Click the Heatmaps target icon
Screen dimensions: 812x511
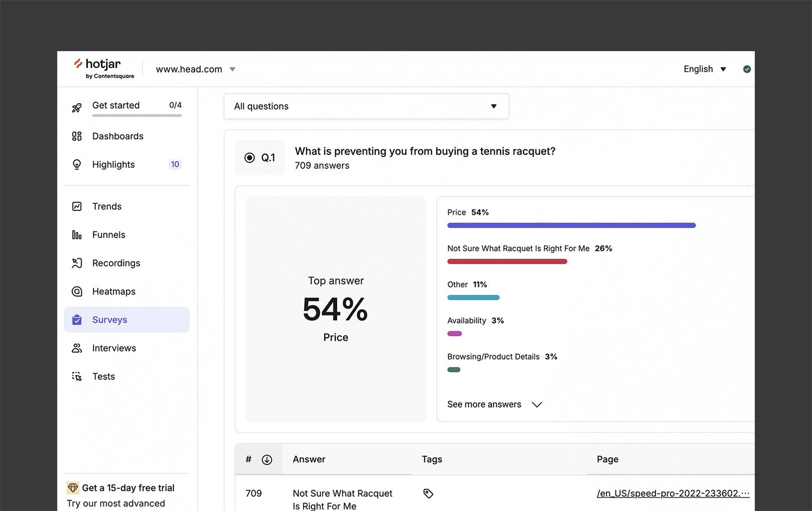click(77, 292)
